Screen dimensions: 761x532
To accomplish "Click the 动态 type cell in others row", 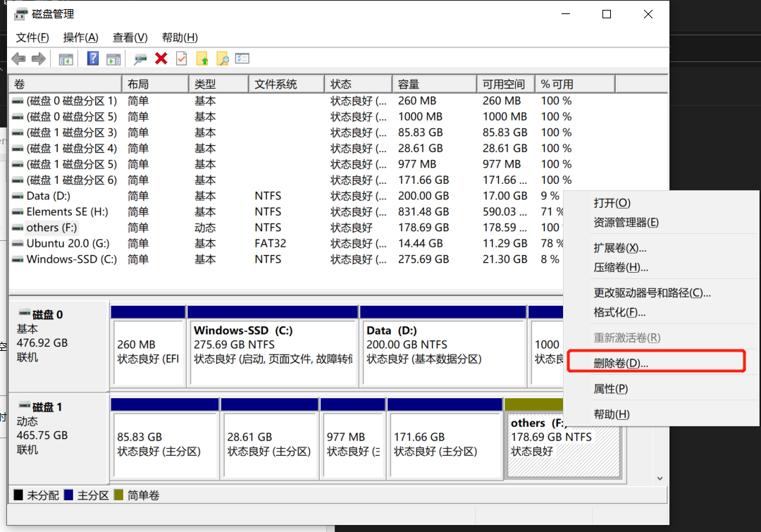I will pos(205,228).
